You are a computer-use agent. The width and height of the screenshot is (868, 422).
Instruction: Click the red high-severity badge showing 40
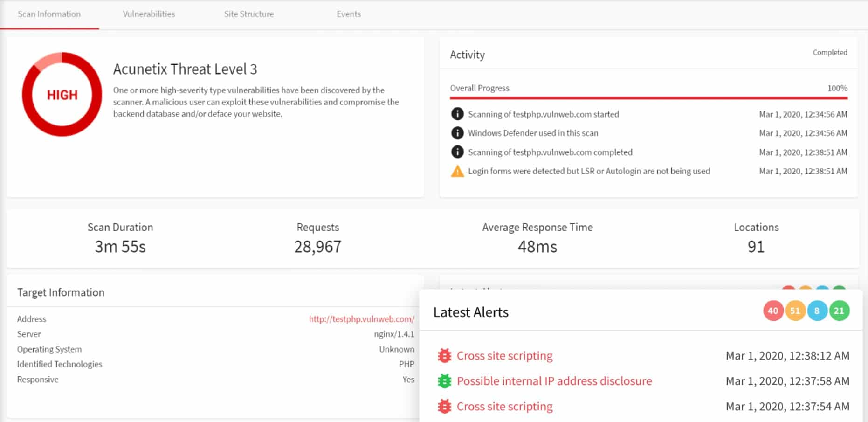click(x=773, y=311)
